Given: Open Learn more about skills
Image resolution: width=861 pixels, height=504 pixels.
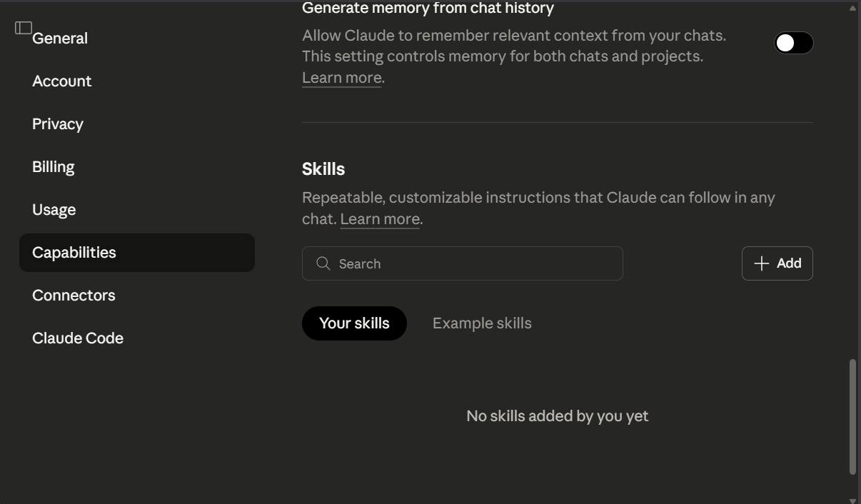Looking at the screenshot, I should (x=379, y=218).
